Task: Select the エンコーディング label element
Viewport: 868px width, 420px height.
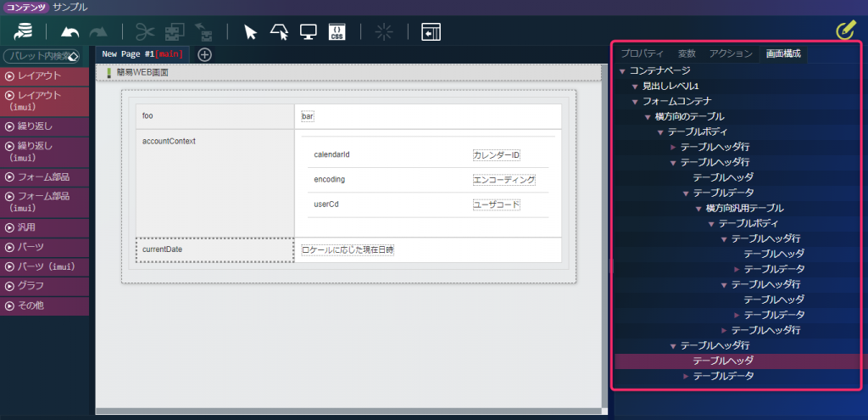Action: 504,180
